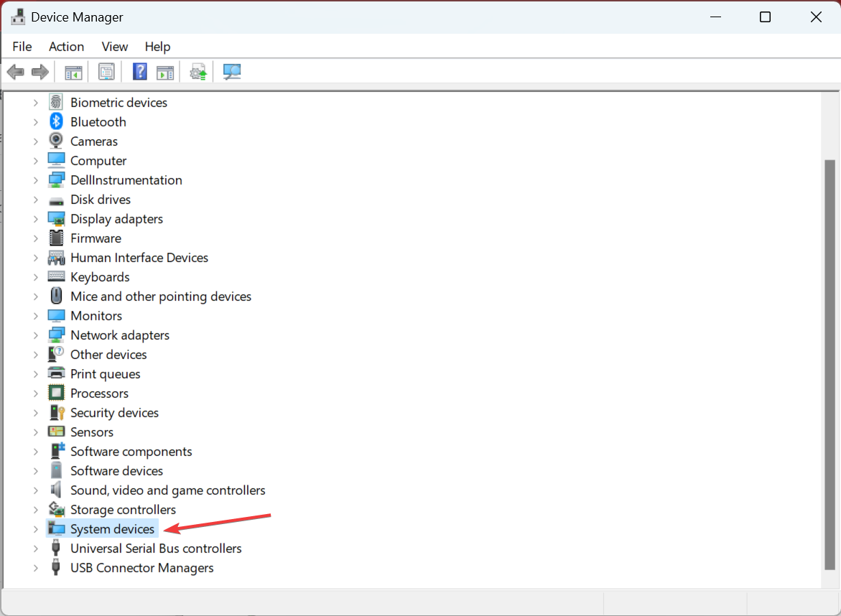Select the Software components label
Screen dimensions: 841x616
click(x=131, y=452)
